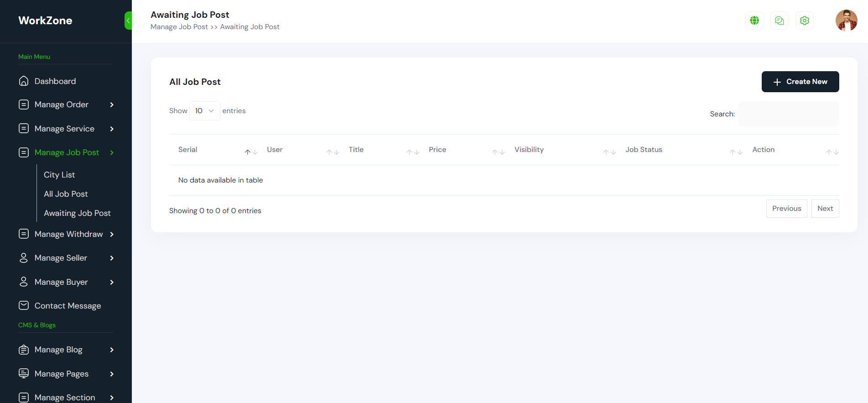
Task: Click the green globe icon in header
Action: click(x=754, y=21)
